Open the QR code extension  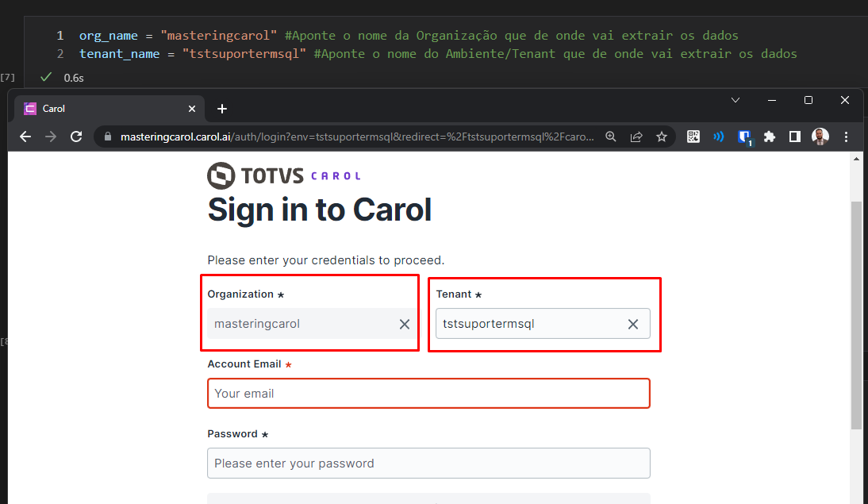[x=693, y=137]
